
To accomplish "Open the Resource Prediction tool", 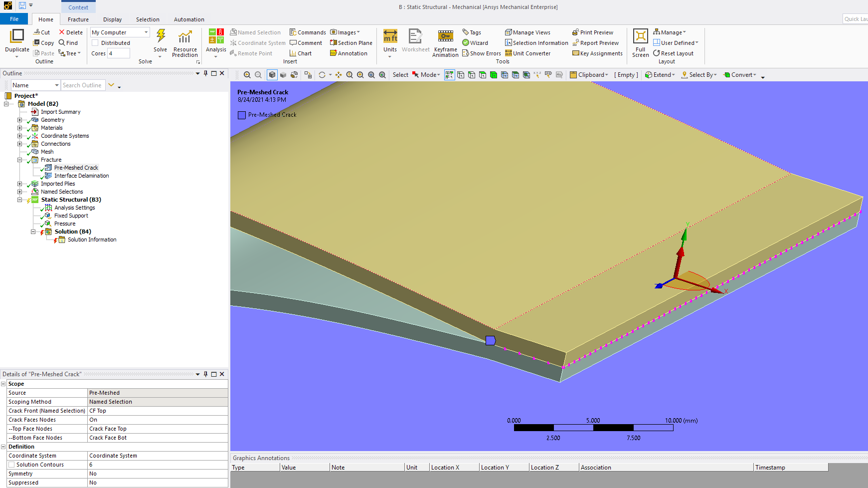I will tap(185, 37).
